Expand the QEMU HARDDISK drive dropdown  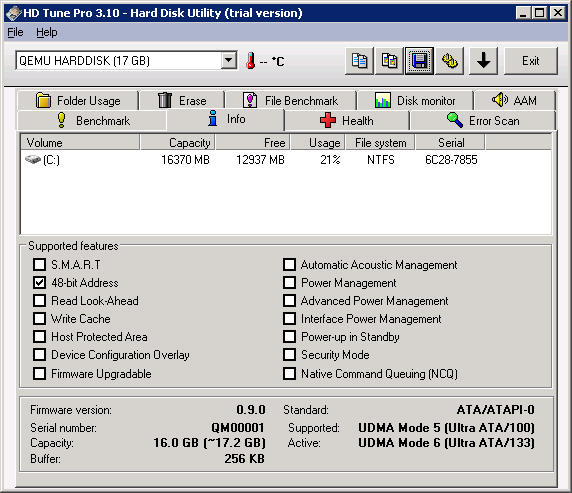[x=229, y=60]
